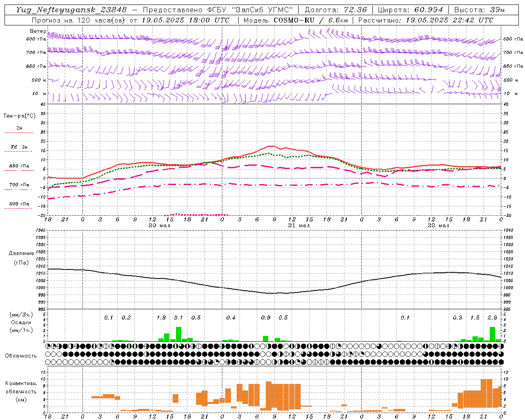
Task: Click the Конвективн. label
Action: [21, 383]
